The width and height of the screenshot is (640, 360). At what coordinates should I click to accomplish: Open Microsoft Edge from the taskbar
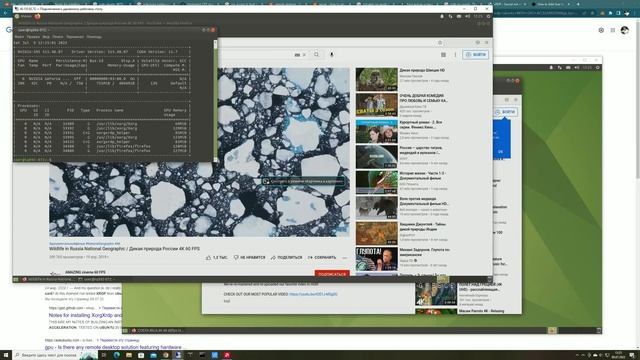117,355
